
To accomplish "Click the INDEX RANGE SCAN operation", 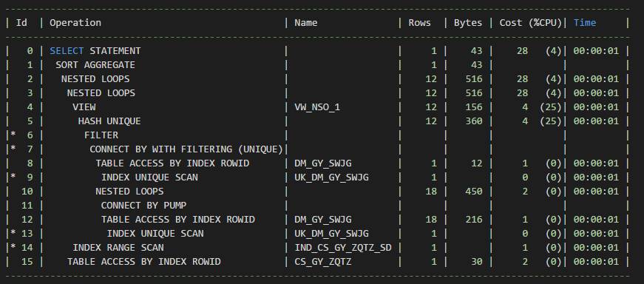I will tap(118, 248).
